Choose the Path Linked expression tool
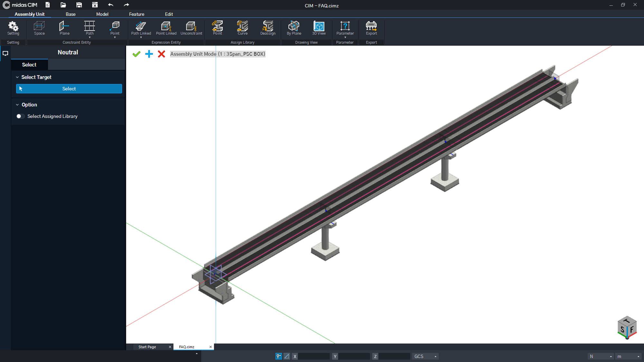The image size is (644, 362). pyautogui.click(x=141, y=28)
